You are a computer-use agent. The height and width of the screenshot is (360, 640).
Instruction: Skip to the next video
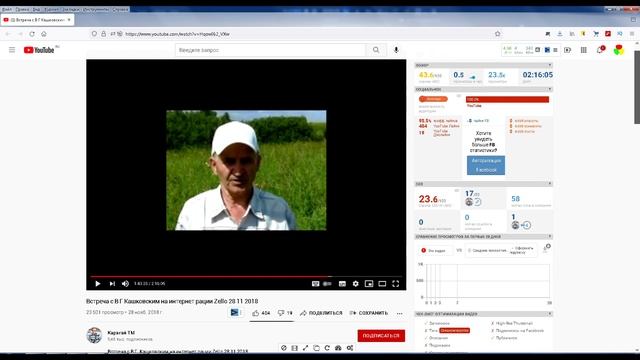(x=112, y=284)
